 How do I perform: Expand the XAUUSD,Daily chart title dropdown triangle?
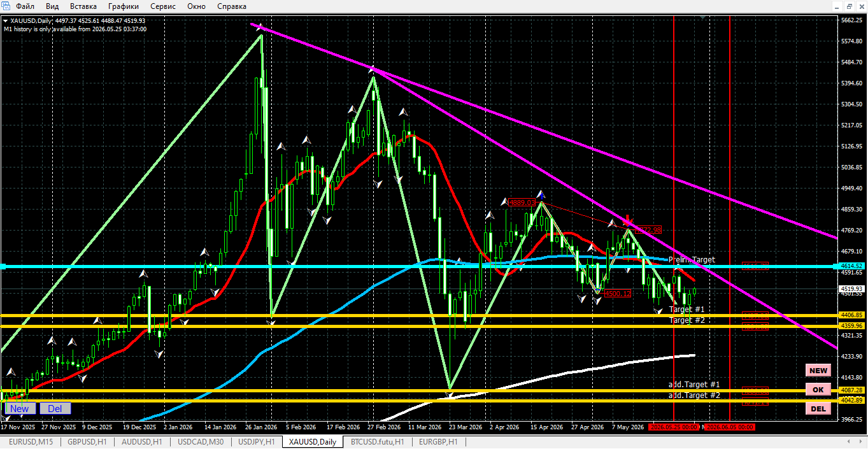coord(6,20)
